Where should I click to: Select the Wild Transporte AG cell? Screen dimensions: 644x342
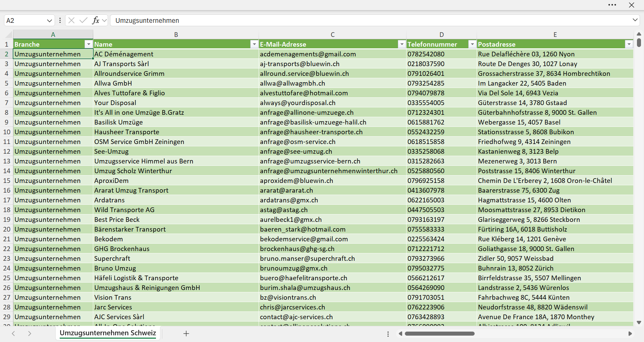coord(176,210)
